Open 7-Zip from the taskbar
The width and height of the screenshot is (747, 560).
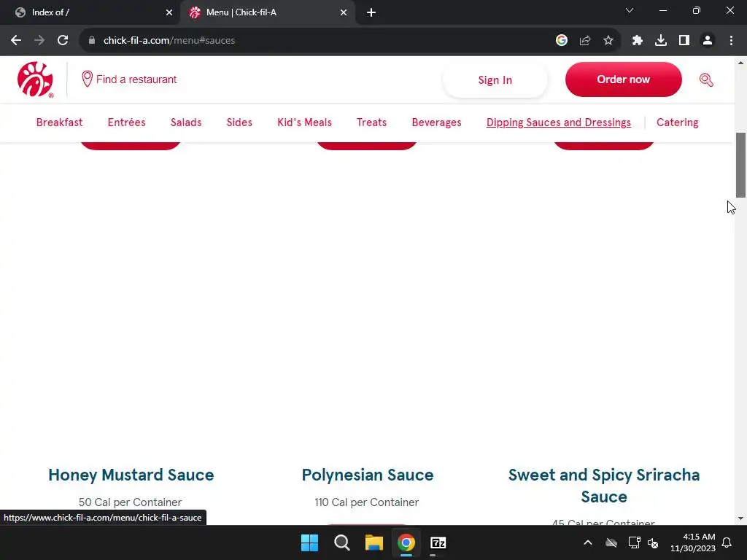[438, 542]
